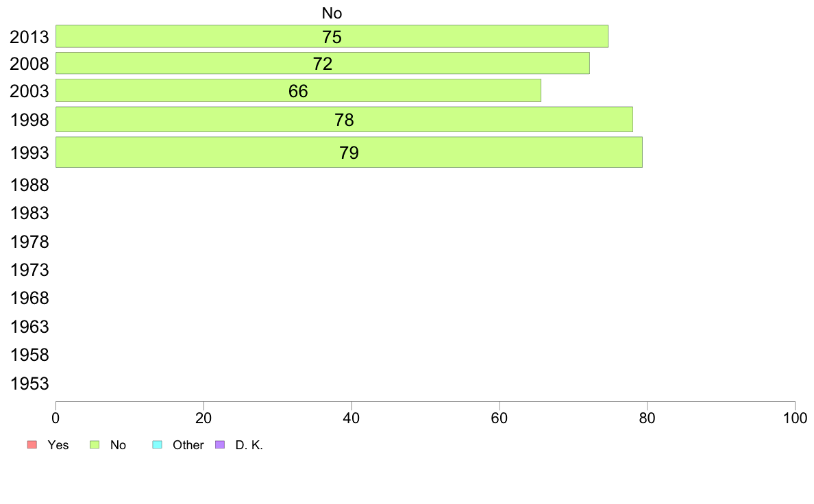Click the 'Yes' legend text
This screenshot has height=504, width=814.
coord(58,445)
